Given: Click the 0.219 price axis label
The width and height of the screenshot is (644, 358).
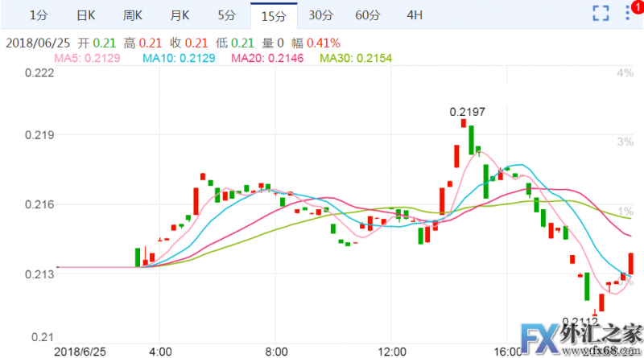Looking at the screenshot, I should 39,135.
